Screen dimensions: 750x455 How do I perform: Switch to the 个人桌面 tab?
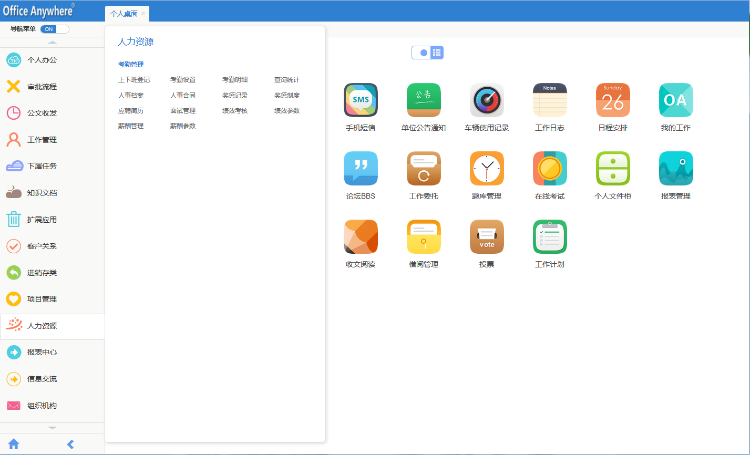click(124, 14)
